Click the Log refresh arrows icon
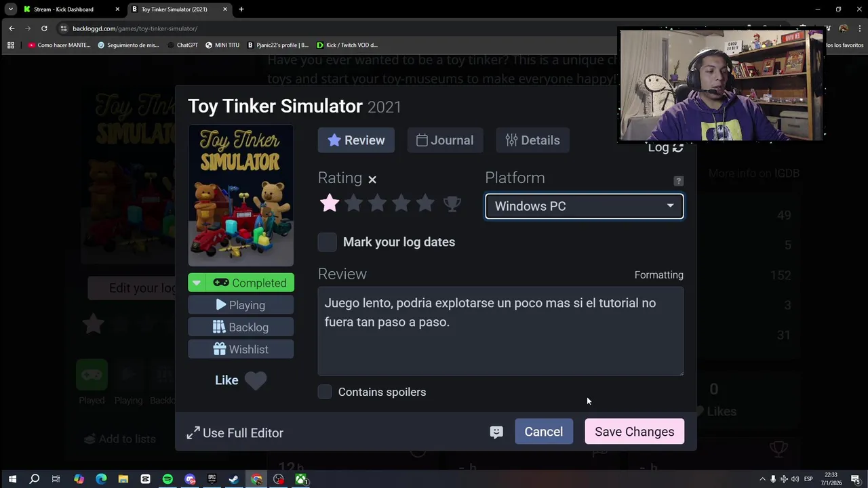This screenshot has height=488, width=868. [x=677, y=147]
